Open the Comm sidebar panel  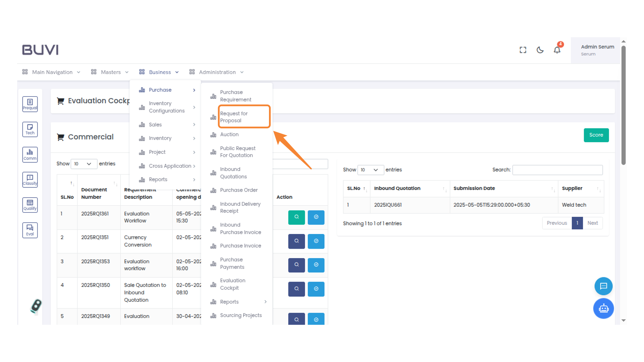30,155
